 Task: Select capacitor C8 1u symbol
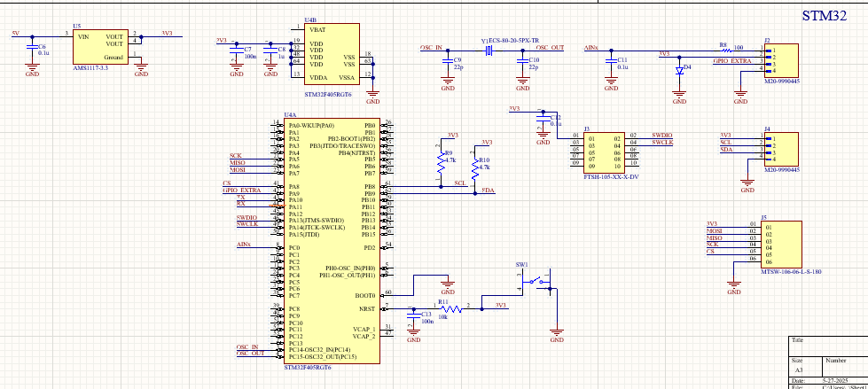(x=270, y=51)
